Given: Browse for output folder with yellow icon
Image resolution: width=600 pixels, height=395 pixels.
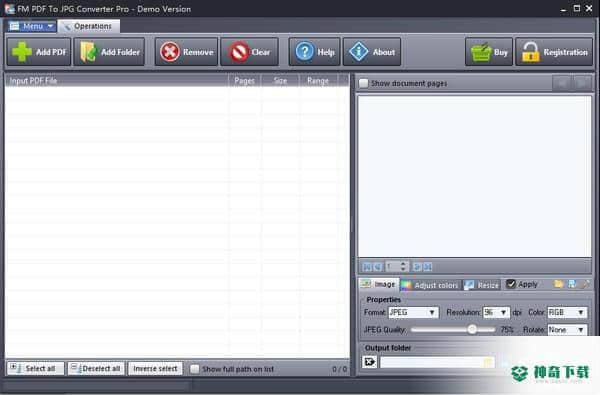Looking at the screenshot, I should point(489,362).
